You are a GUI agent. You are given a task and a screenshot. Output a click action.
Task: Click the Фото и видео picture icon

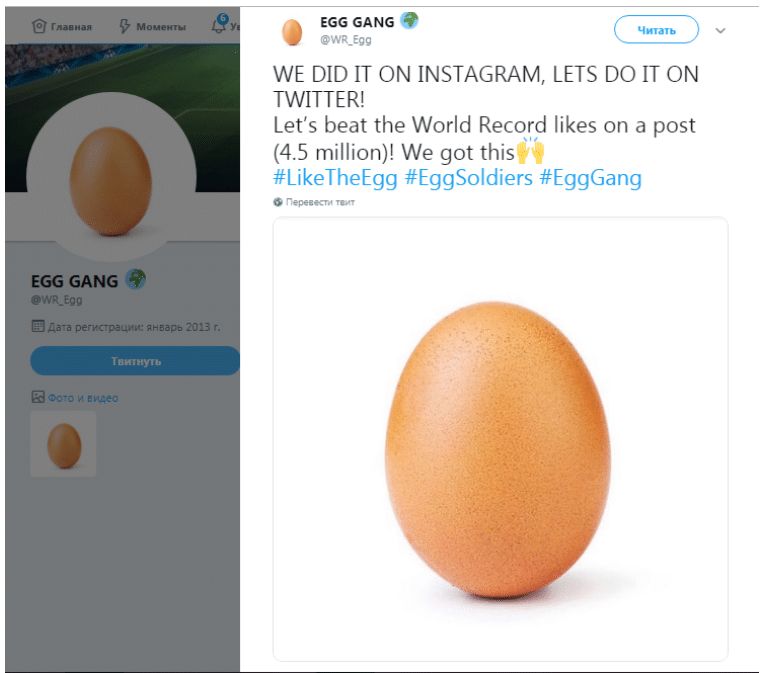pos(38,397)
